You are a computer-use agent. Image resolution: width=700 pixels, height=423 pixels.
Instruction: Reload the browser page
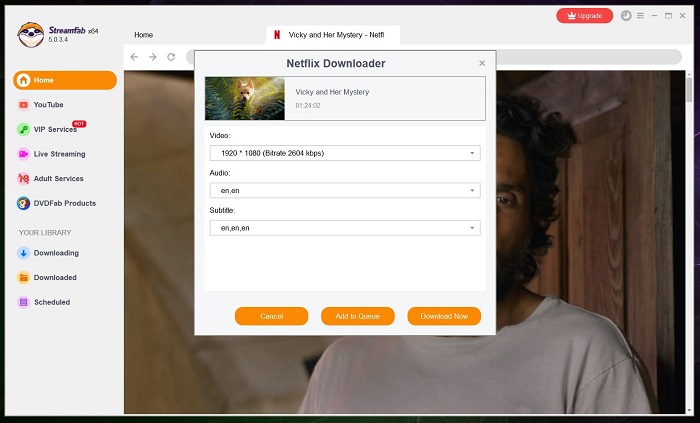(x=171, y=57)
